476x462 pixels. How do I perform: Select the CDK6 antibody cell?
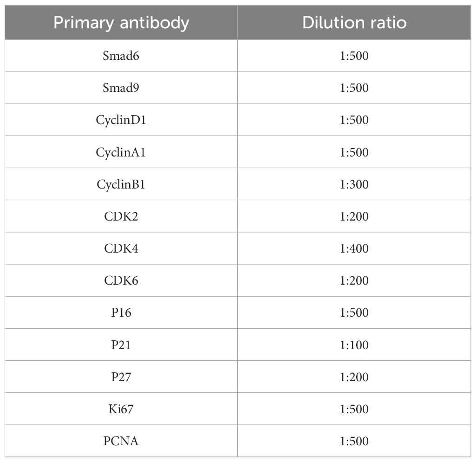(121, 280)
